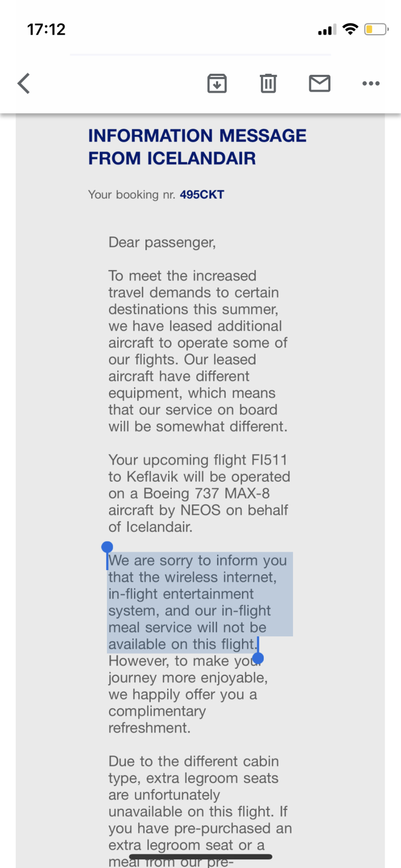401x868 pixels.
Task: Tap the bottom text selection end handle
Action: click(258, 658)
